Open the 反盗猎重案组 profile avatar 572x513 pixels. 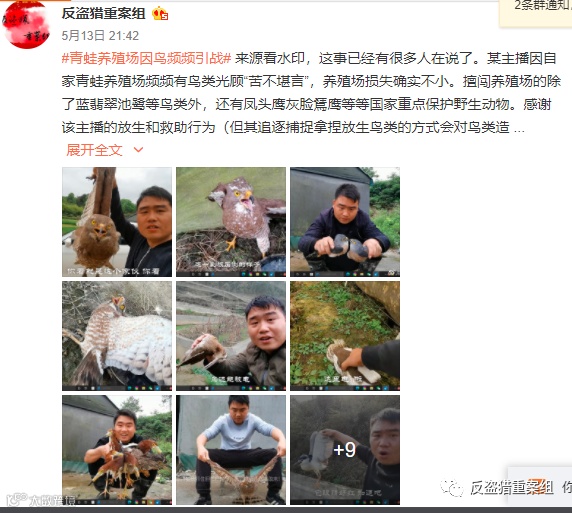point(26,26)
